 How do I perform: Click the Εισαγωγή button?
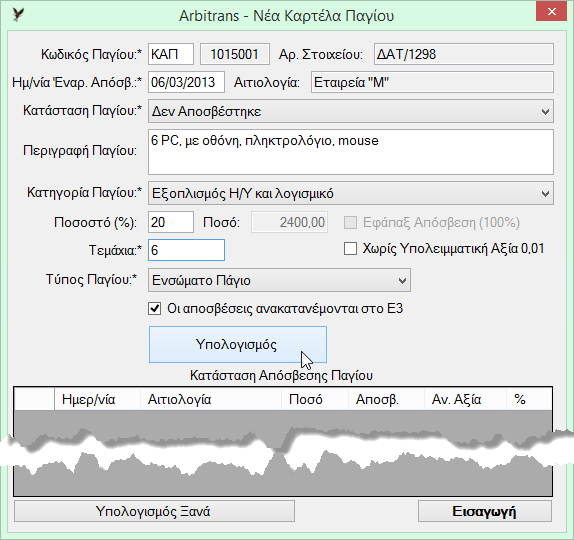[485, 511]
